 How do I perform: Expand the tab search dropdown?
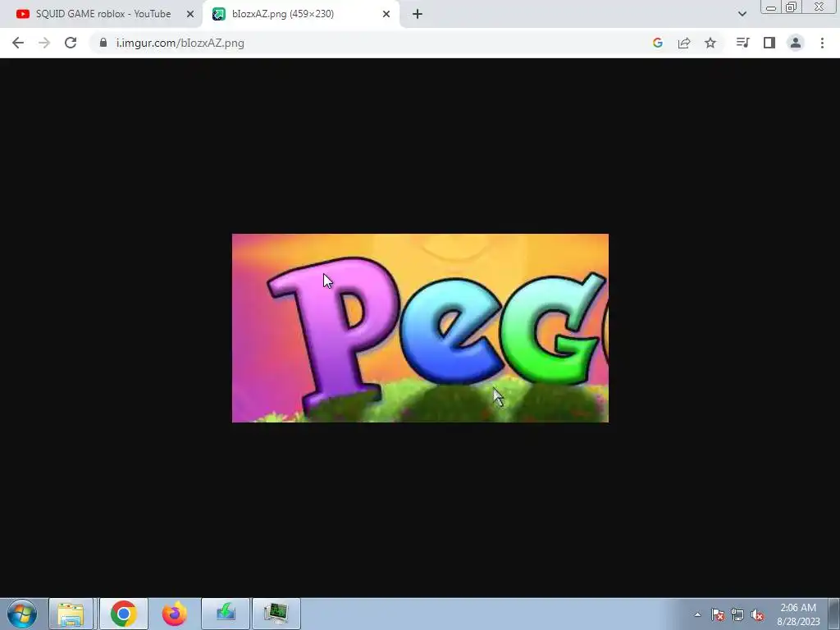click(742, 14)
